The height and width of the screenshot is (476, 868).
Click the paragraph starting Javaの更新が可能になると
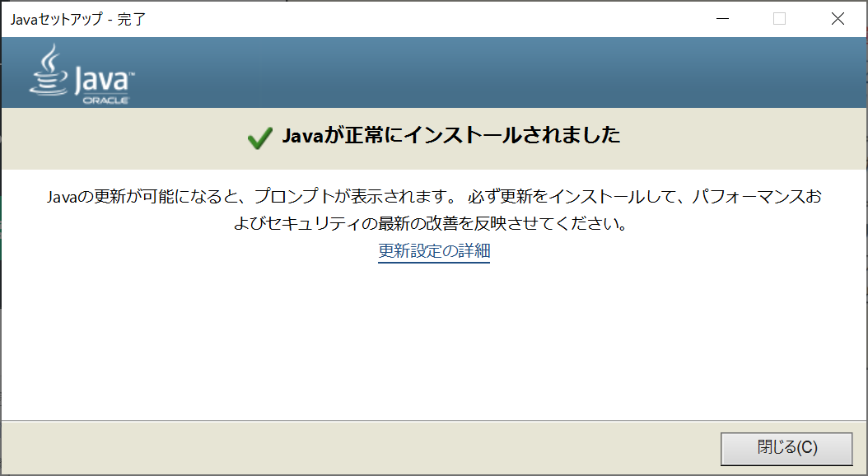(x=434, y=210)
